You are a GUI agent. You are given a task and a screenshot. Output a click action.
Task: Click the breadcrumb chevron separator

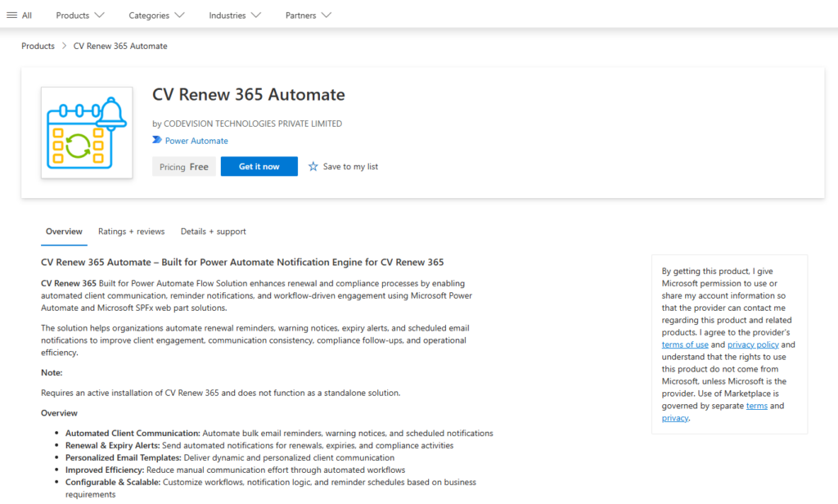[x=64, y=46]
